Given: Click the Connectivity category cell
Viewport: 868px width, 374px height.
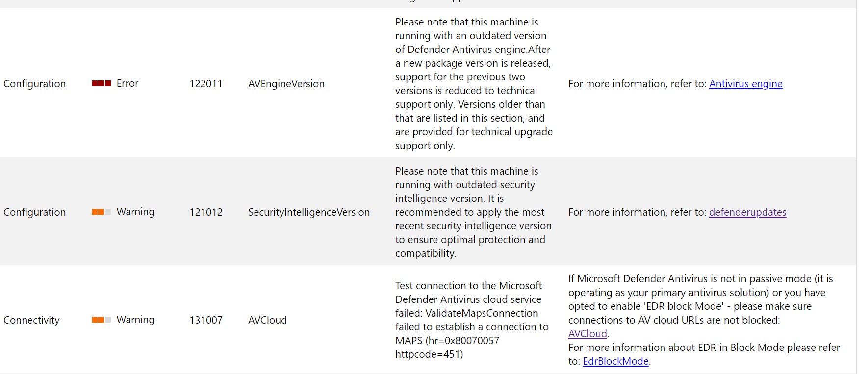Looking at the screenshot, I should tap(31, 320).
